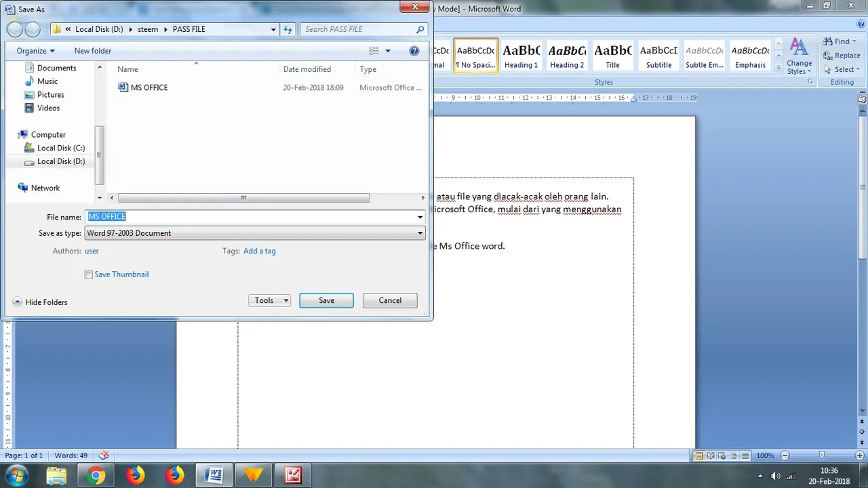Open the view options dropdown arrow
Viewport: 868px width, 488px height.
point(388,51)
